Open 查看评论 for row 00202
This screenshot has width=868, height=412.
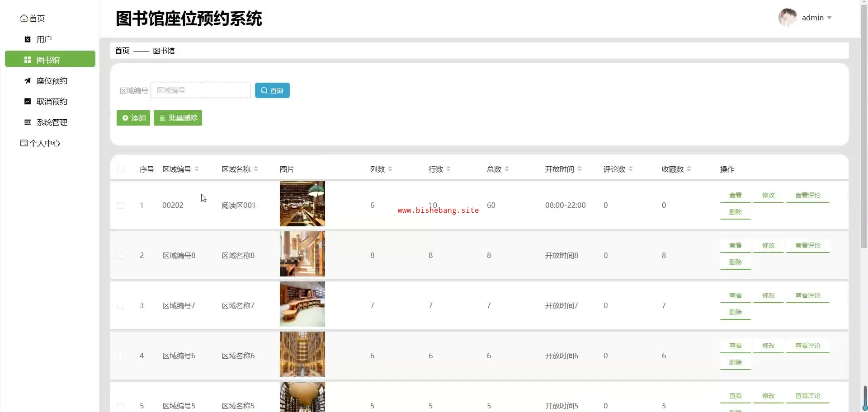[x=808, y=196]
